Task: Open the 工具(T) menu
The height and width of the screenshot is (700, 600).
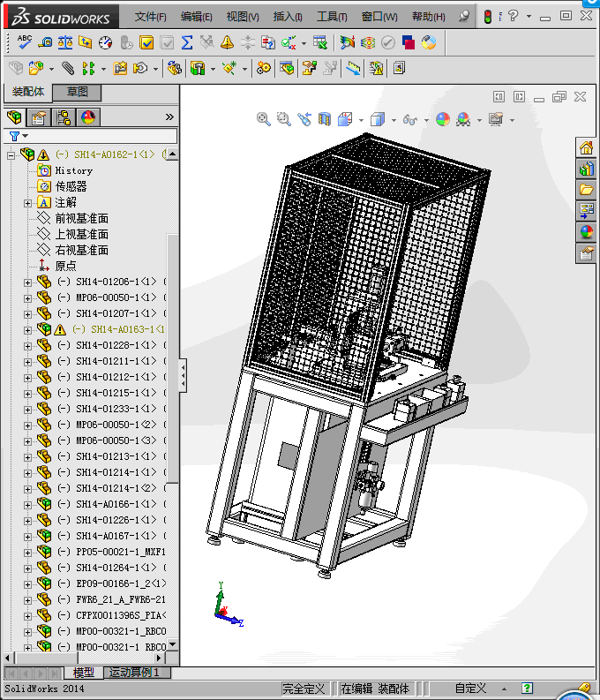Action: pyautogui.click(x=332, y=17)
